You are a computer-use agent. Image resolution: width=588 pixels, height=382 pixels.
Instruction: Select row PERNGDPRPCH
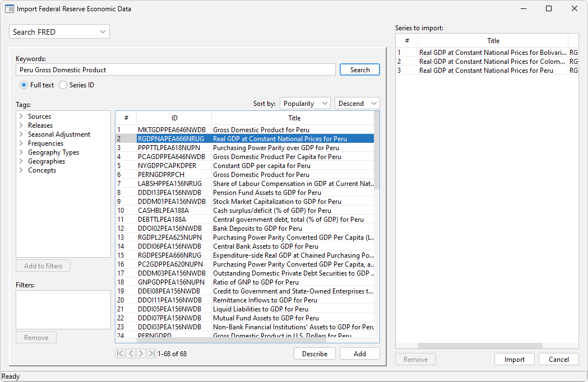[x=244, y=175]
